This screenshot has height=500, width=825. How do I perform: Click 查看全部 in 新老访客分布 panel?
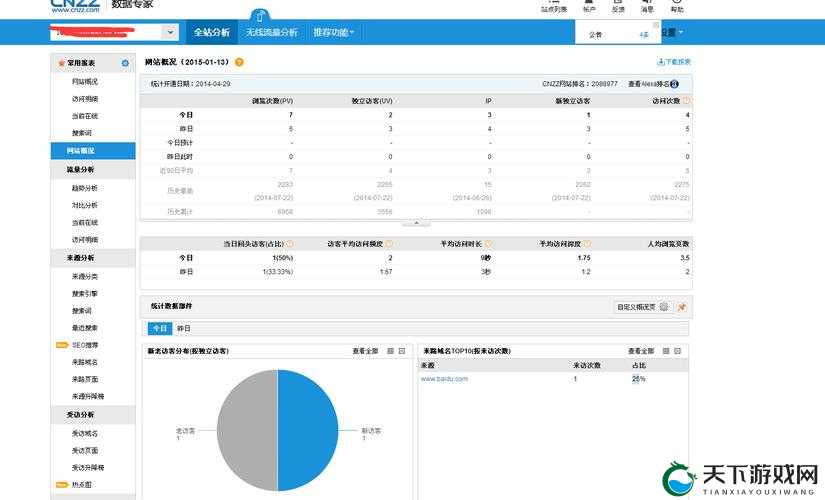(365, 351)
